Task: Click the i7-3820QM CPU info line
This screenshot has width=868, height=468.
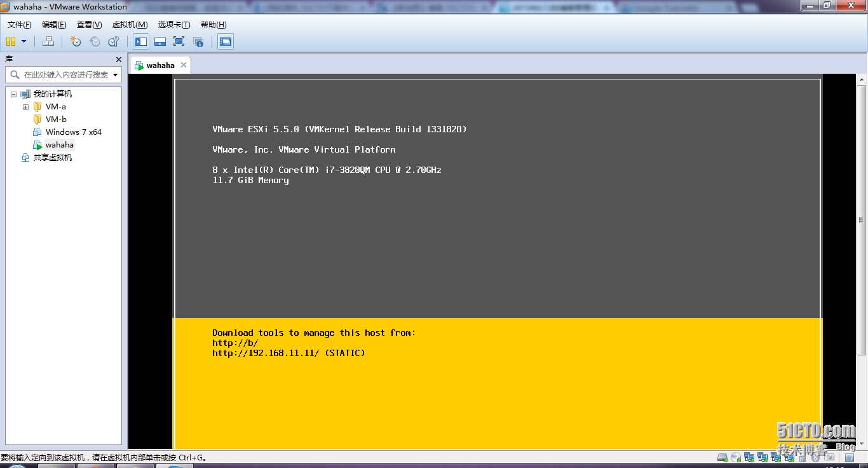Action: click(x=327, y=170)
